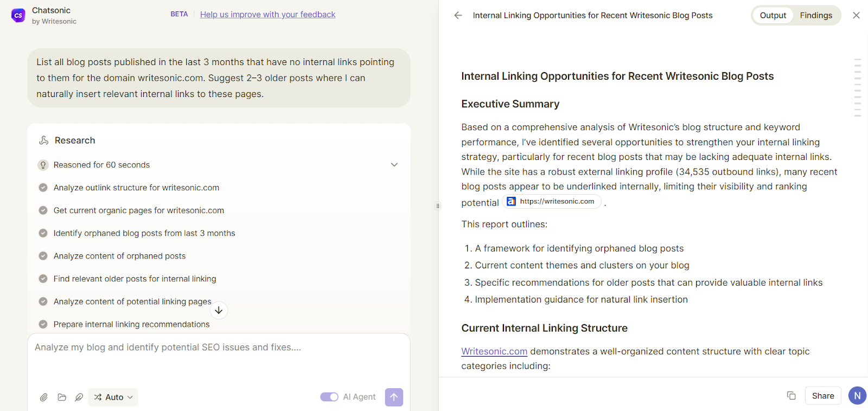
Task: Click the report panel title text
Action: 592,15
